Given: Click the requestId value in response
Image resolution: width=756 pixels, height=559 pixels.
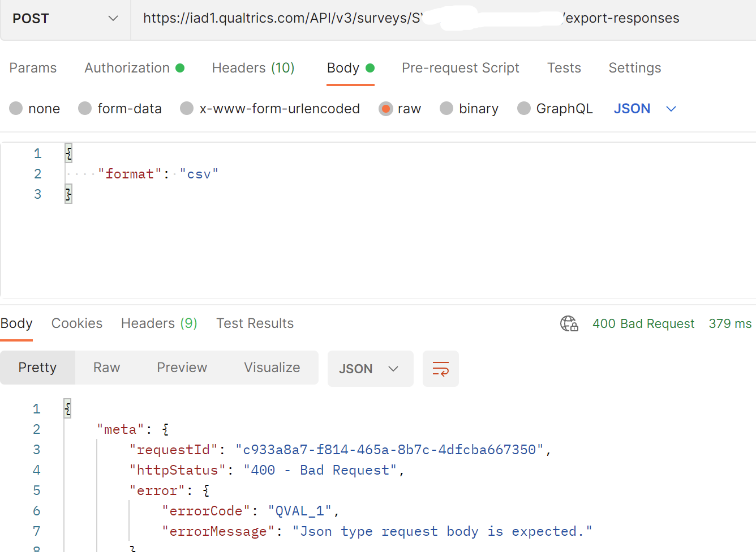Looking at the screenshot, I should [389, 450].
